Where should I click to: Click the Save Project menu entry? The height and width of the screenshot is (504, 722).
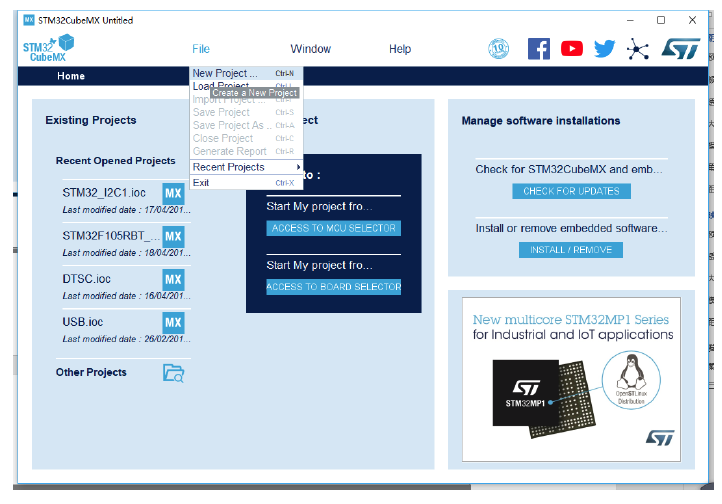[246, 112]
